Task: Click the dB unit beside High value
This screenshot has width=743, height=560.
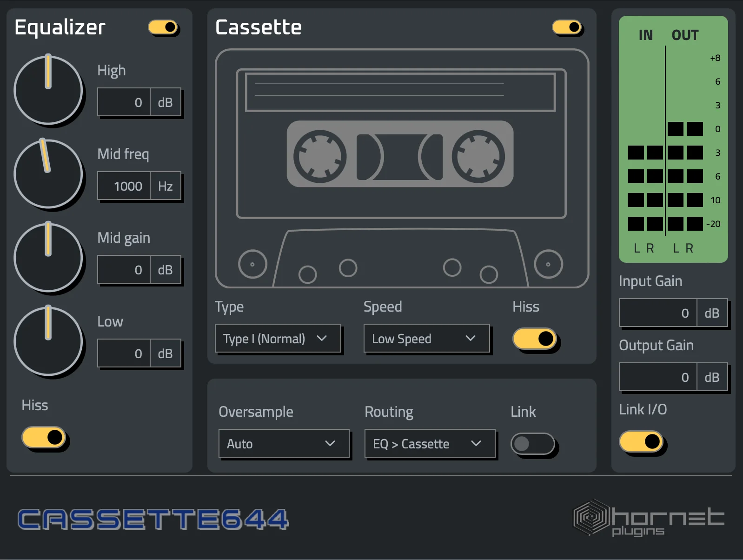Action: (x=166, y=102)
